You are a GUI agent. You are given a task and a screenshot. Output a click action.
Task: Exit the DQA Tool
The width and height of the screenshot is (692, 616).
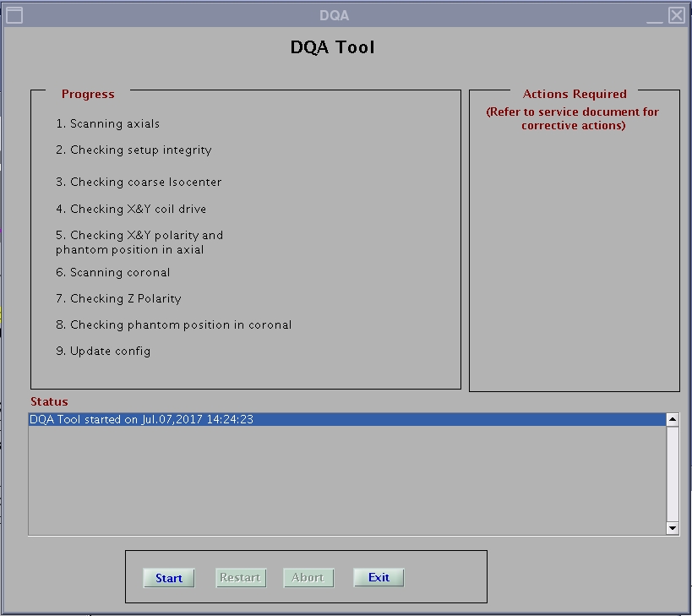pos(379,578)
